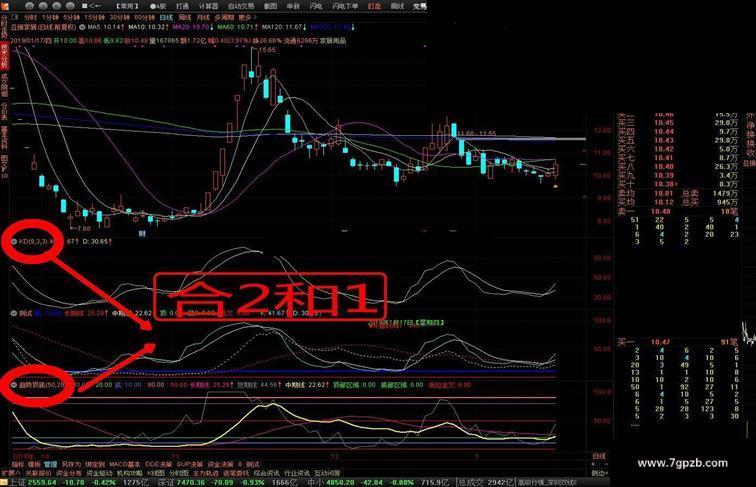Select the SUP决策 indicator template
The width and height of the screenshot is (756, 487).
point(190,464)
